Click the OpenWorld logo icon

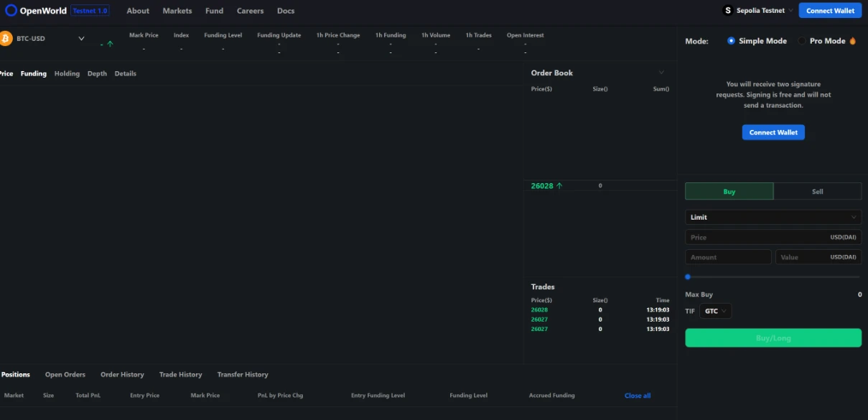11,11
